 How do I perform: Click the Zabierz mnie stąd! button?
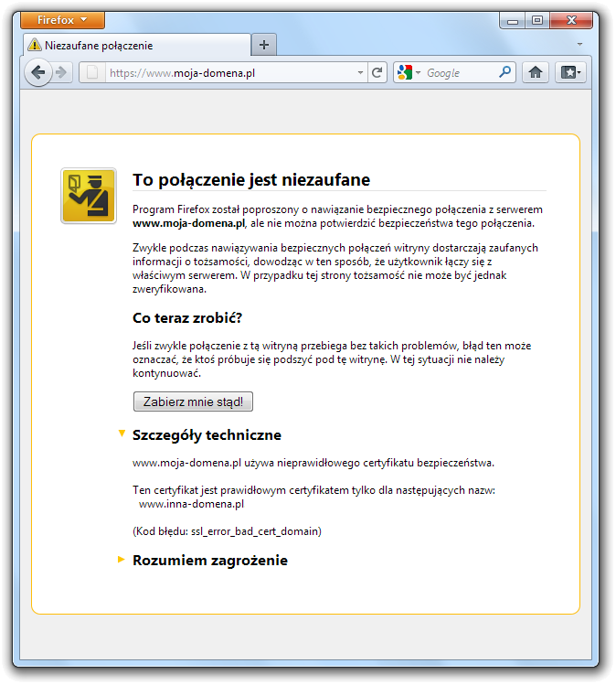pos(193,401)
